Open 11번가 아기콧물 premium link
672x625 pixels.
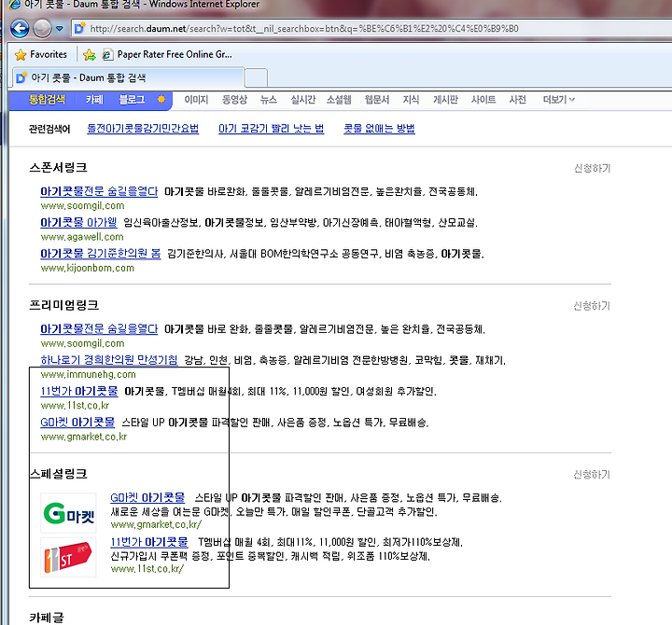click(x=78, y=391)
